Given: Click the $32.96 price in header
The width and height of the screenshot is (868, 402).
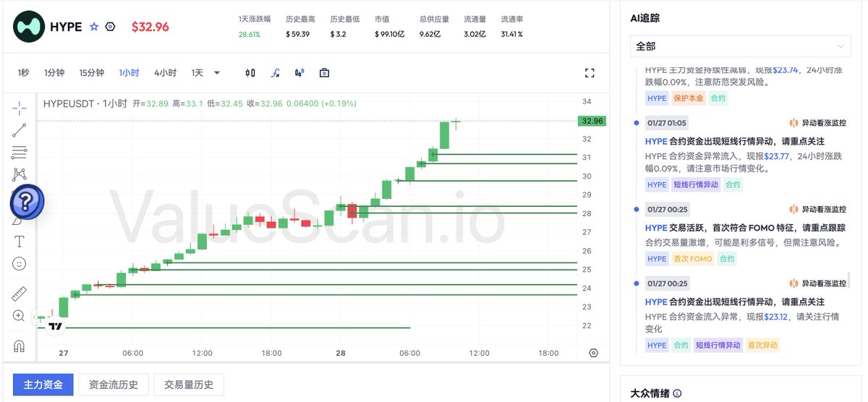Looking at the screenshot, I should pos(150,27).
